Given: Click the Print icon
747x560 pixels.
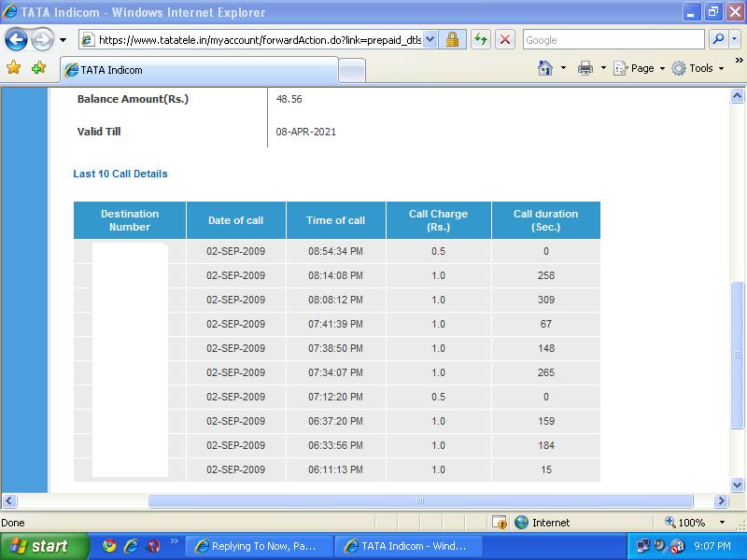Looking at the screenshot, I should click(585, 68).
